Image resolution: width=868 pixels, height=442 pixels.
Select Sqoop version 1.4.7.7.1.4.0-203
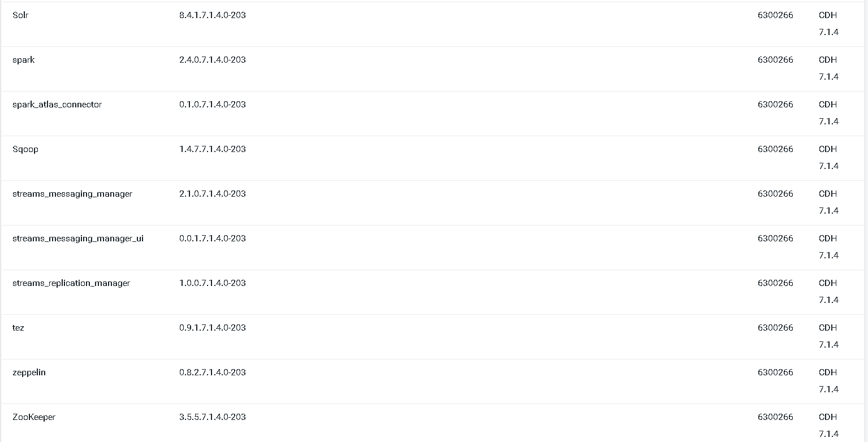click(x=213, y=149)
